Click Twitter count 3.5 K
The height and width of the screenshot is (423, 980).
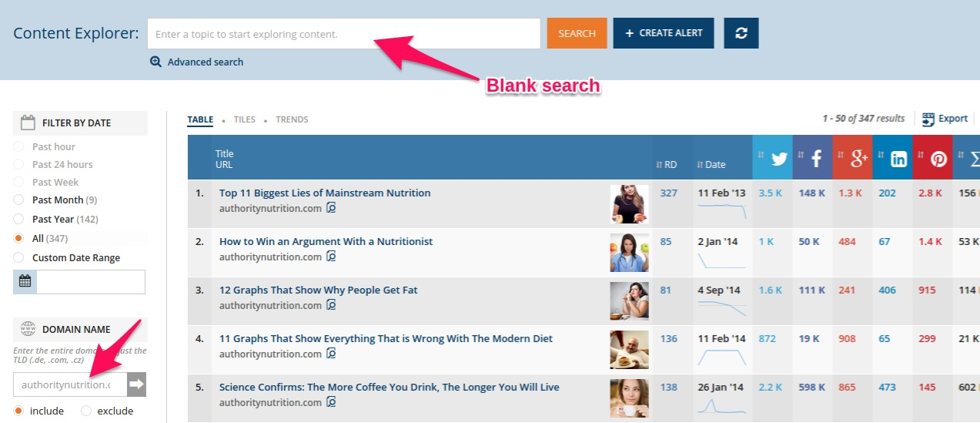(x=770, y=193)
